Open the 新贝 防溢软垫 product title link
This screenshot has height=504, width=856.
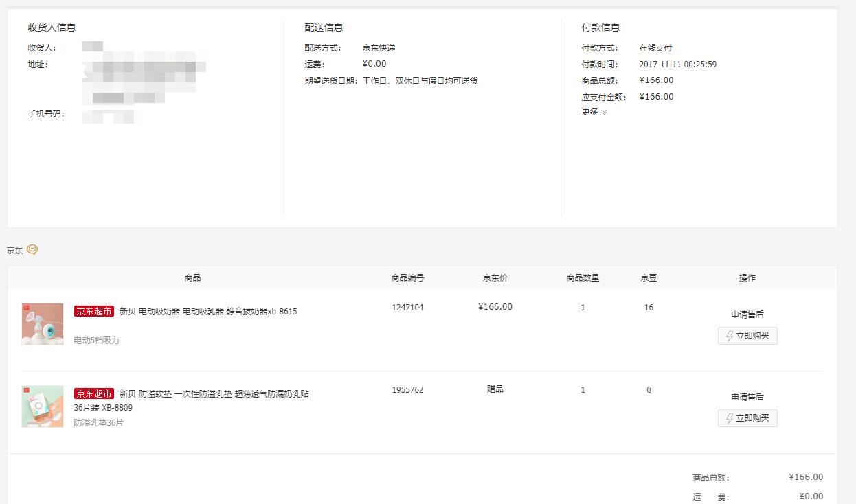click(x=214, y=394)
